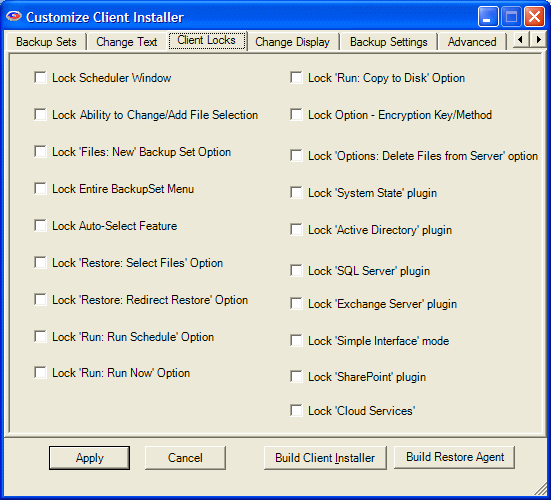
Task: Enable Lock Scheduler Window checkbox
Action: pos(40,78)
